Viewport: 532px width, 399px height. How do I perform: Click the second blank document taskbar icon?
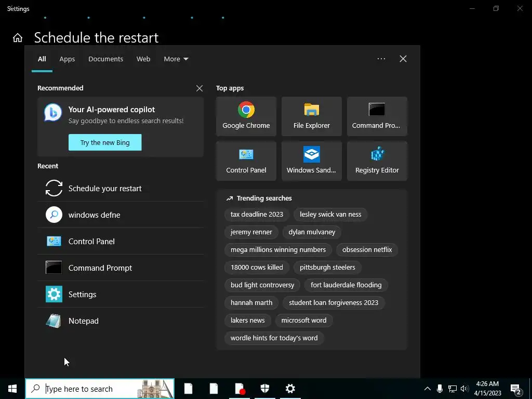click(214, 389)
